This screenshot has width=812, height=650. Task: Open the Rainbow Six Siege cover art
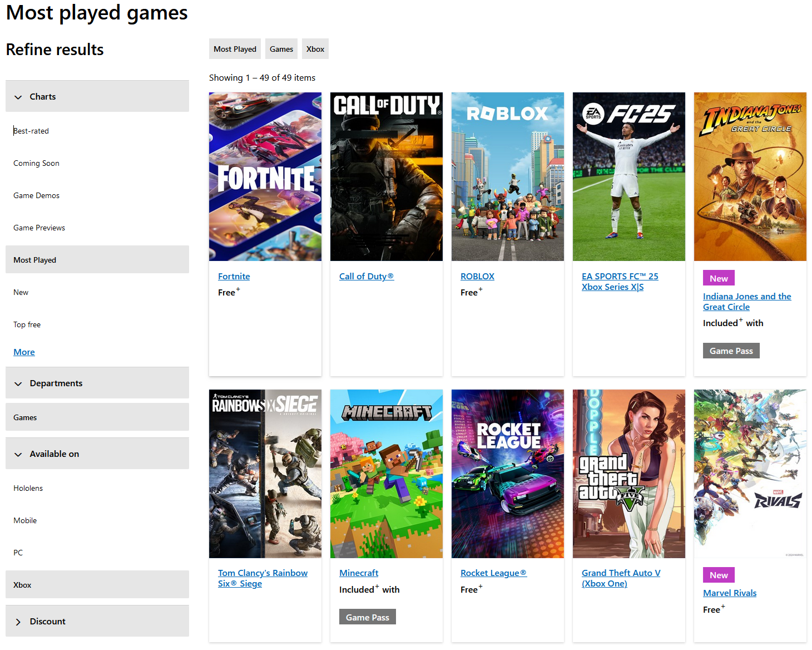265,474
